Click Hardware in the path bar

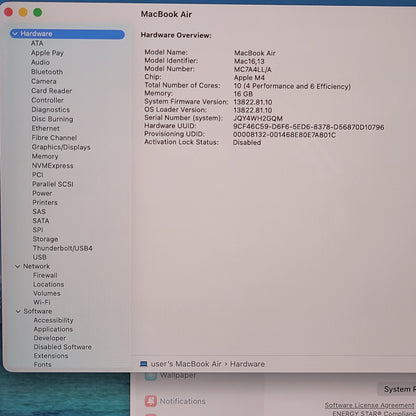tap(247, 364)
